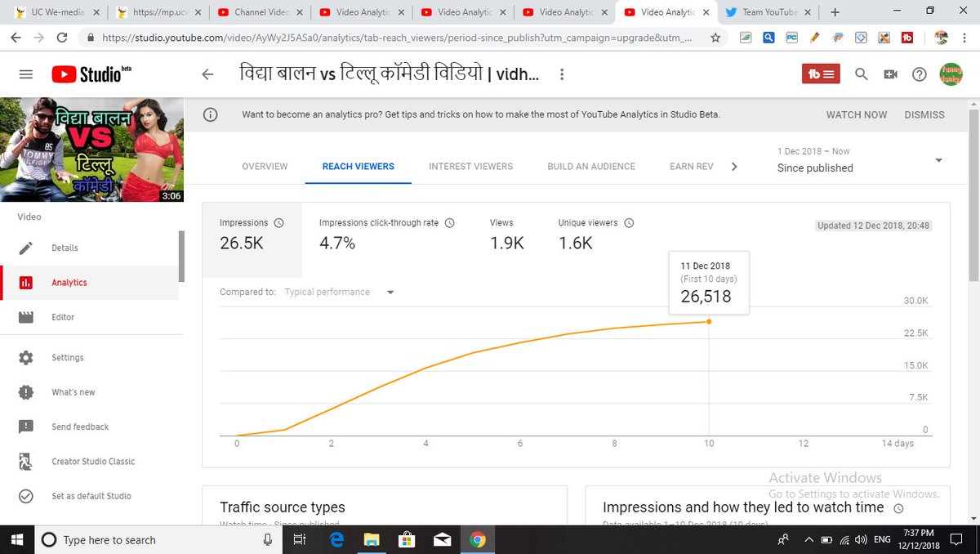Select the Analytics item in sidebar
The image size is (980, 554).
pos(89,283)
